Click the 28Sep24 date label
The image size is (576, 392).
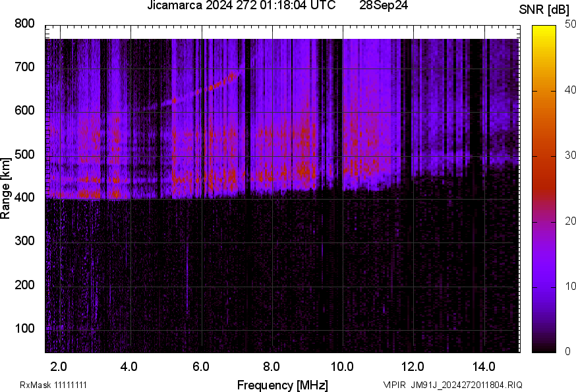click(x=384, y=6)
